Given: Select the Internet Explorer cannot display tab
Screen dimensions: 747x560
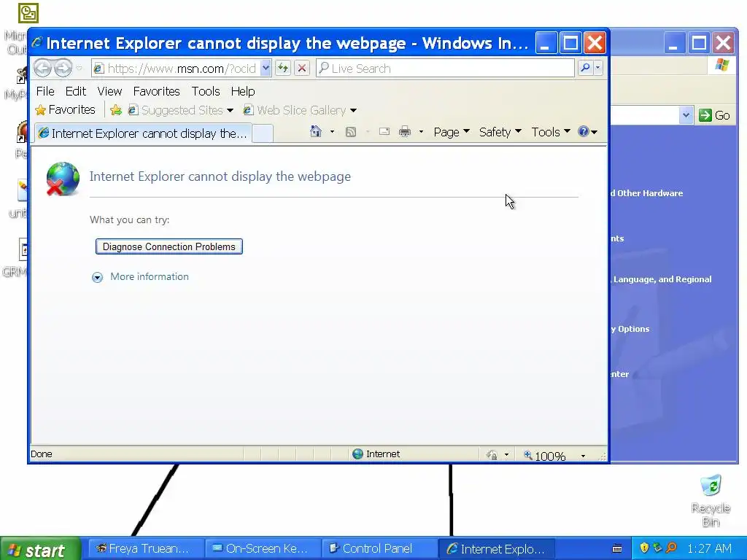Looking at the screenshot, I should pyautogui.click(x=143, y=133).
